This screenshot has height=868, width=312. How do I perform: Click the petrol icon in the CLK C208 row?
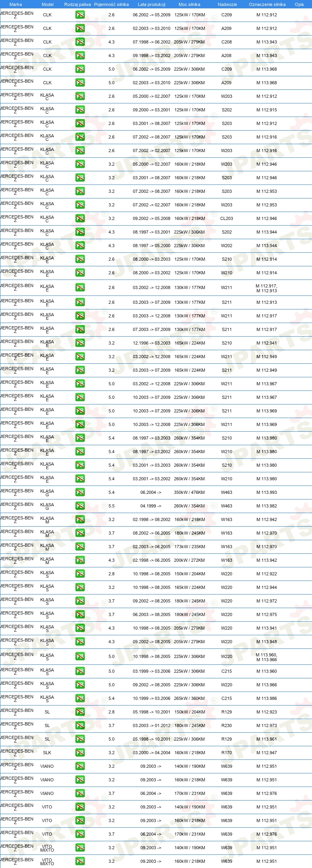click(x=80, y=42)
